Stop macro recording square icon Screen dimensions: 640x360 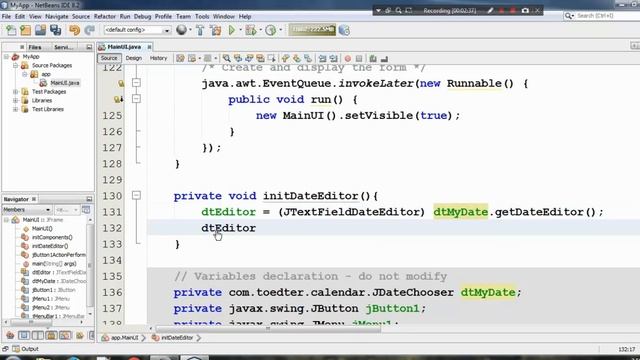[x=359, y=58]
